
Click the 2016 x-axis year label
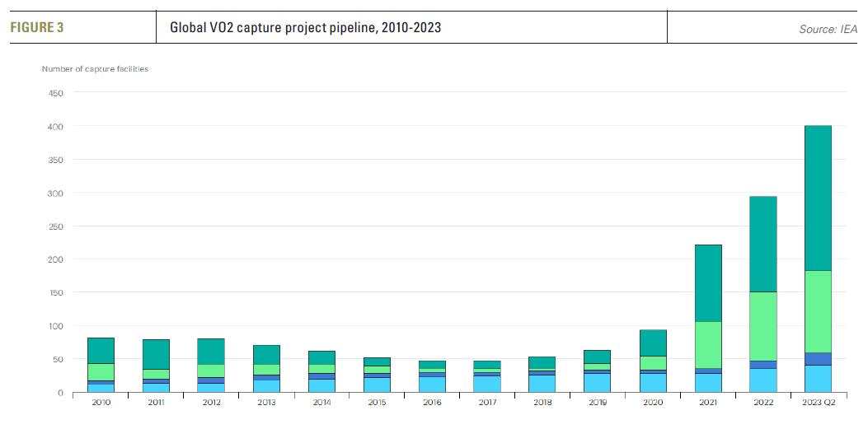click(x=432, y=402)
